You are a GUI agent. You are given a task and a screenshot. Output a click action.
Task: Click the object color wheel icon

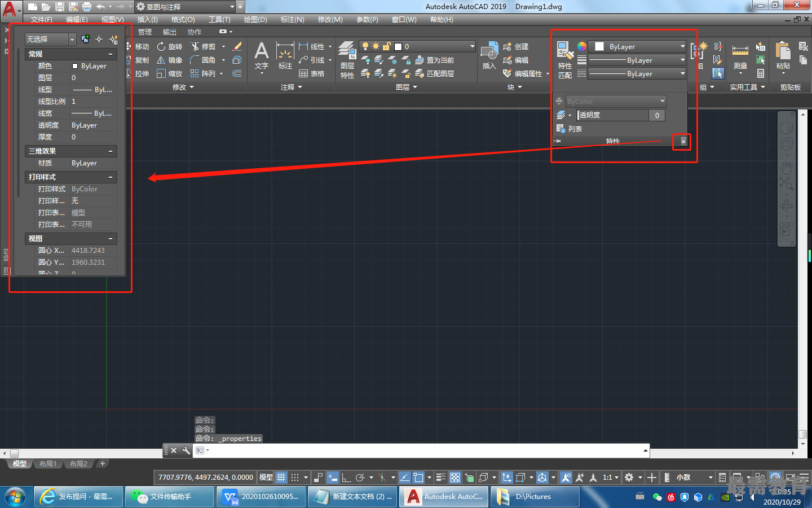(x=582, y=47)
